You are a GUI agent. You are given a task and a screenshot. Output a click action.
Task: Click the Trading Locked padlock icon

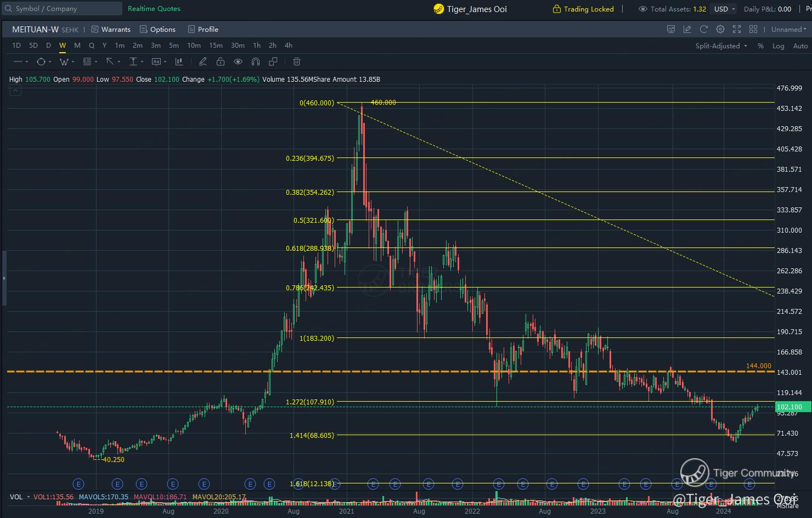tap(557, 9)
